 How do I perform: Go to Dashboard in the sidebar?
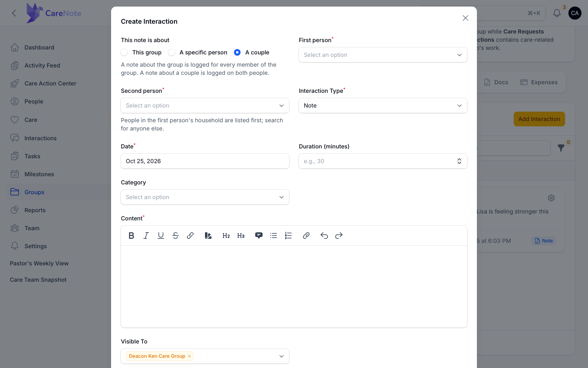(39, 47)
